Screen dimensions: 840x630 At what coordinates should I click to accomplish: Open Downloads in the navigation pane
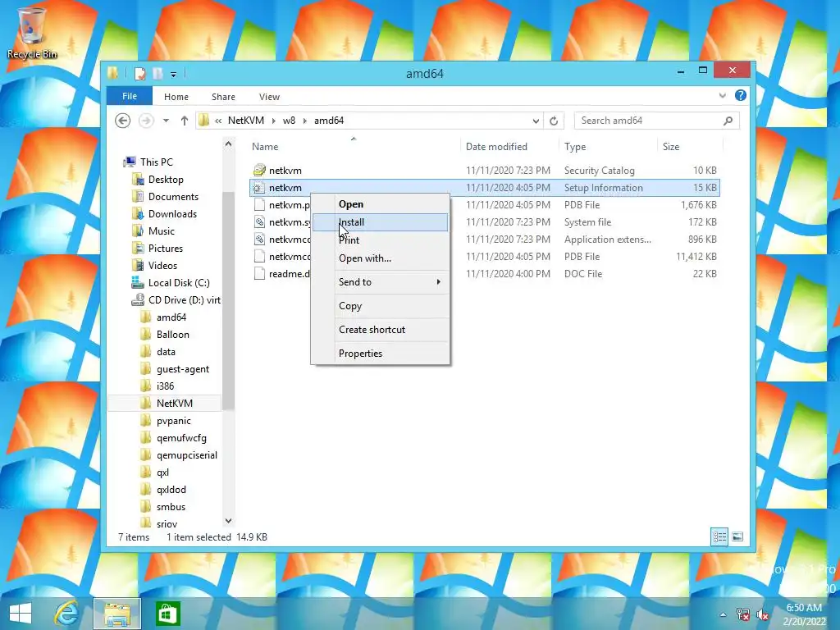pos(172,214)
